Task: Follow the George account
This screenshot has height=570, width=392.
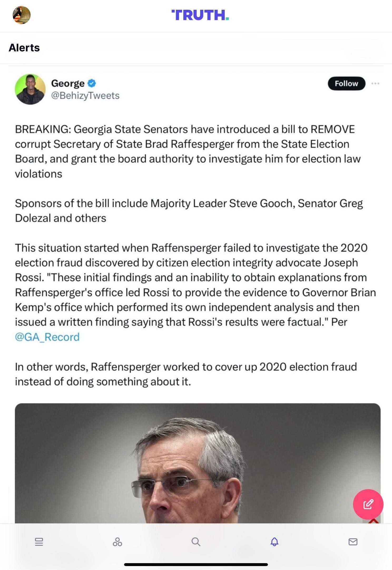Action: (346, 83)
